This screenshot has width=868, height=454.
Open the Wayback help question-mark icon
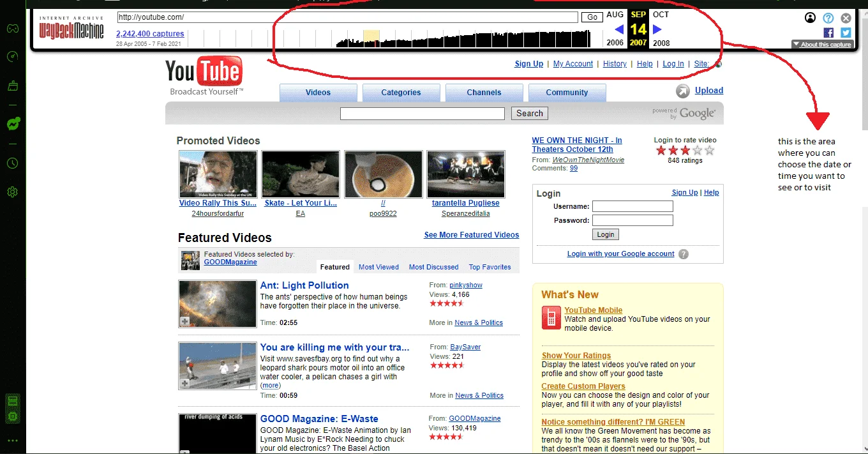click(828, 18)
